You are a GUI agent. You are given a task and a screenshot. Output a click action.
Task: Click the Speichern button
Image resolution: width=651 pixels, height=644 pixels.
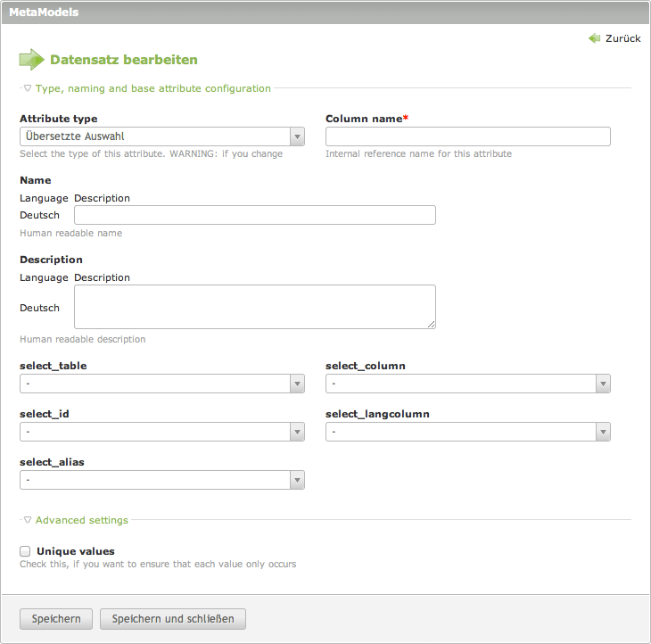(56, 619)
